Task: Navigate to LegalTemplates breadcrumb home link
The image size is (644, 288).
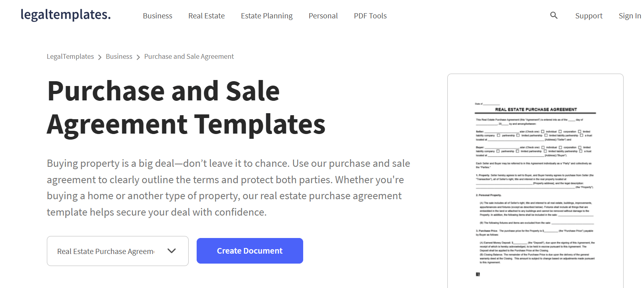Action: [x=70, y=56]
